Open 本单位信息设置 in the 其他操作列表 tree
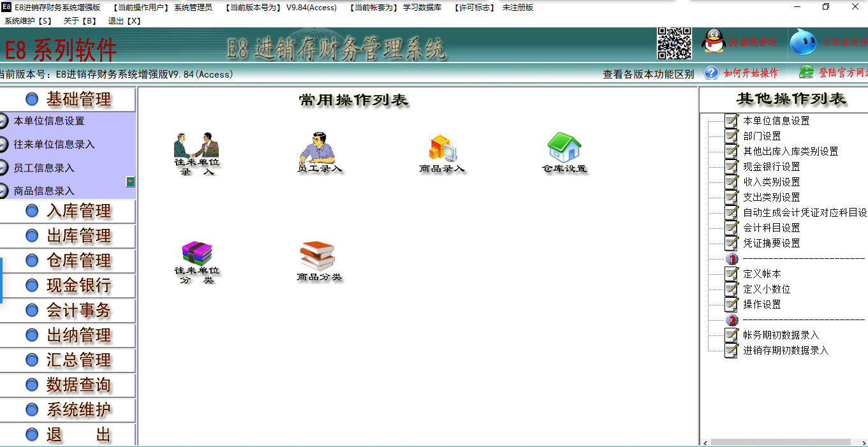 (x=776, y=121)
